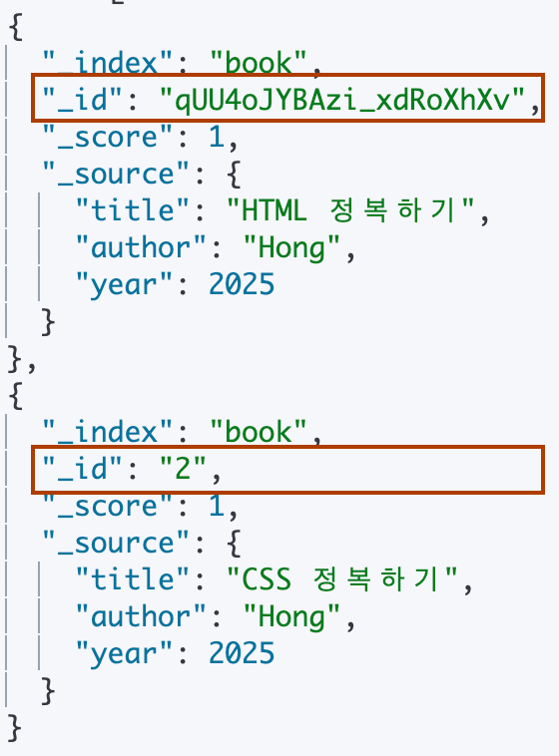Click the first year value 2025
Screen dimensions: 559x756
pyautogui.click(x=242, y=284)
